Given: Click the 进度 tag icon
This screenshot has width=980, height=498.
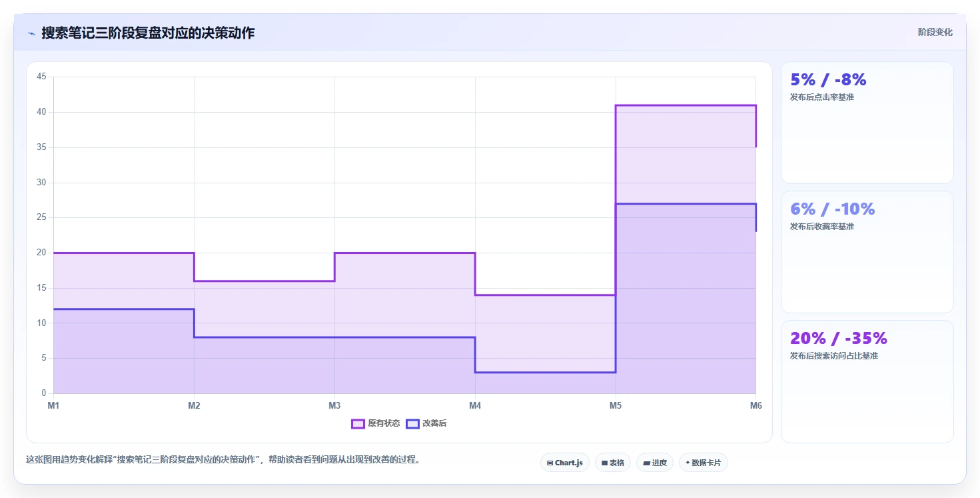Looking at the screenshot, I should pyautogui.click(x=646, y=463).
